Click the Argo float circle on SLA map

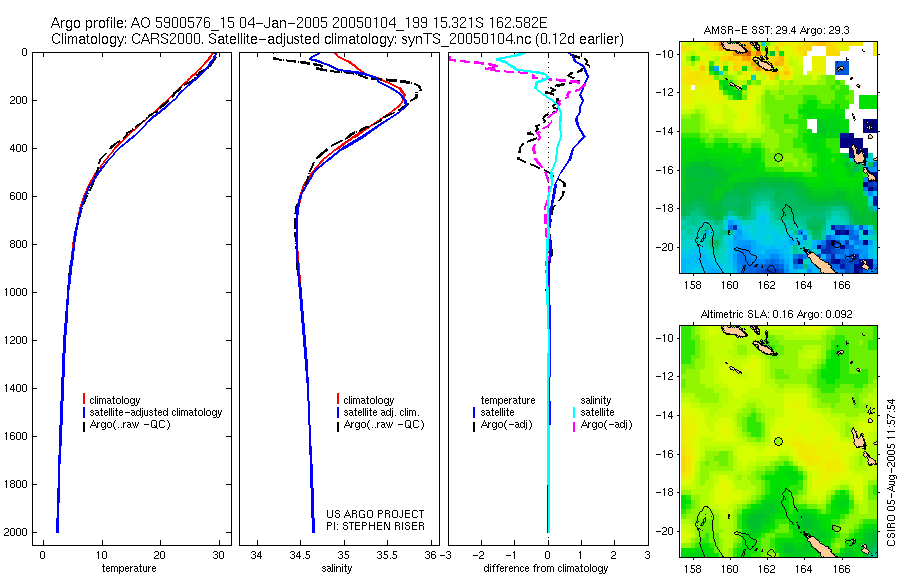click(778, 442)
